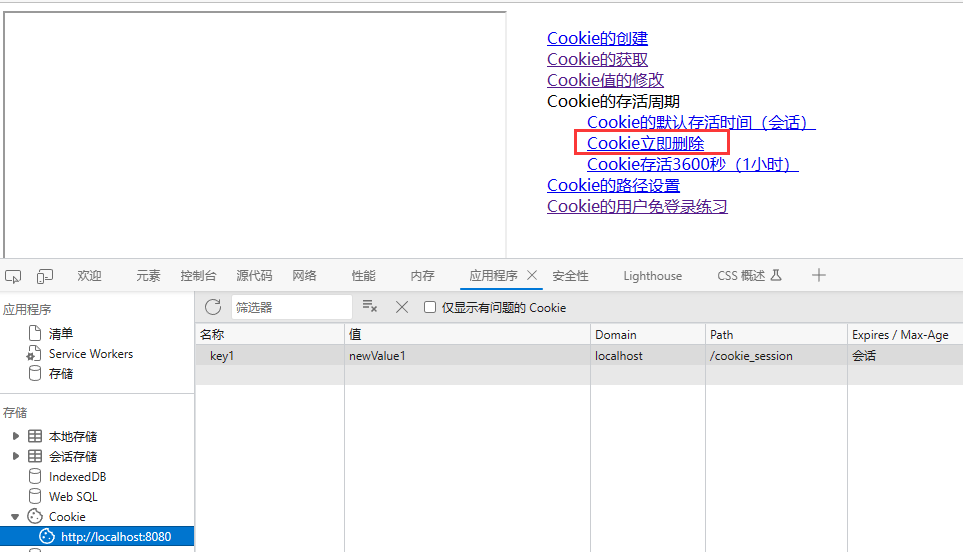
Task: Switch to the CSS 概述 tab
Action: (x=749, y=276)
